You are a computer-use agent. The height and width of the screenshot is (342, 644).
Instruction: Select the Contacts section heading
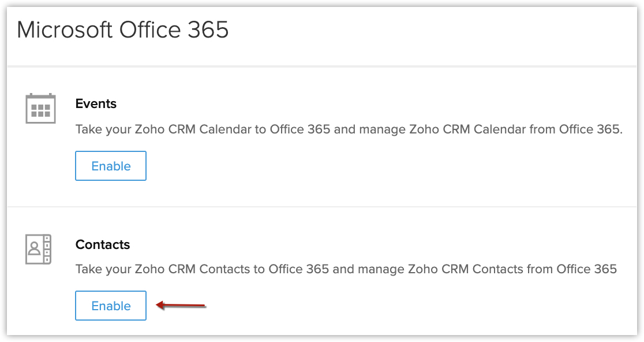(103, 245)
